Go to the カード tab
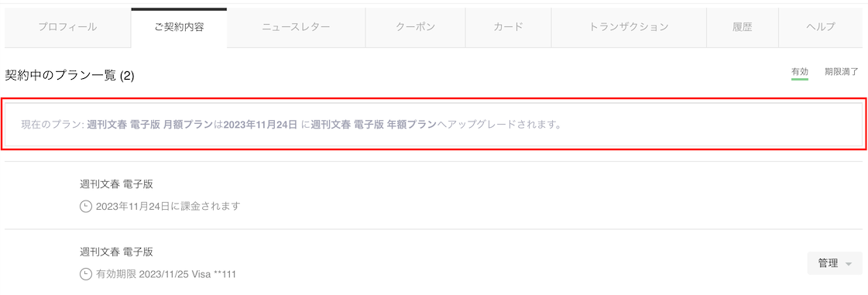The image size is (868, 295). (508, 27)
